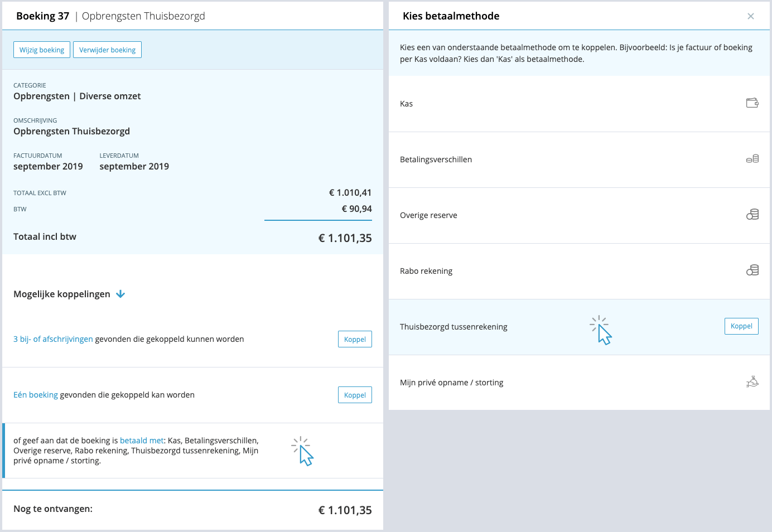Click the coin stack icon for Rabo rekening

point(752,270)
